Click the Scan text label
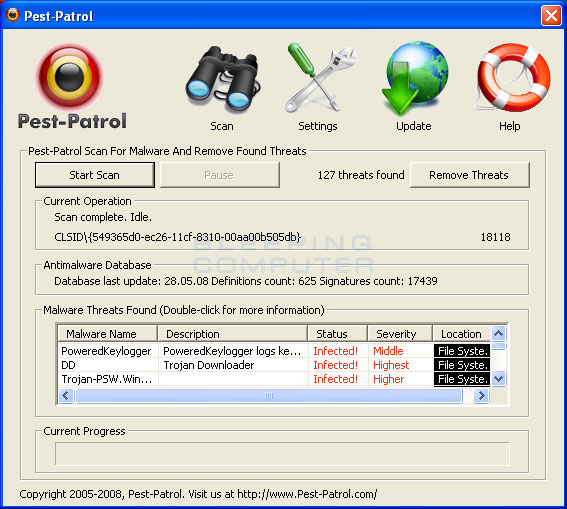The image size is (567, 509). tap(222, 126)
